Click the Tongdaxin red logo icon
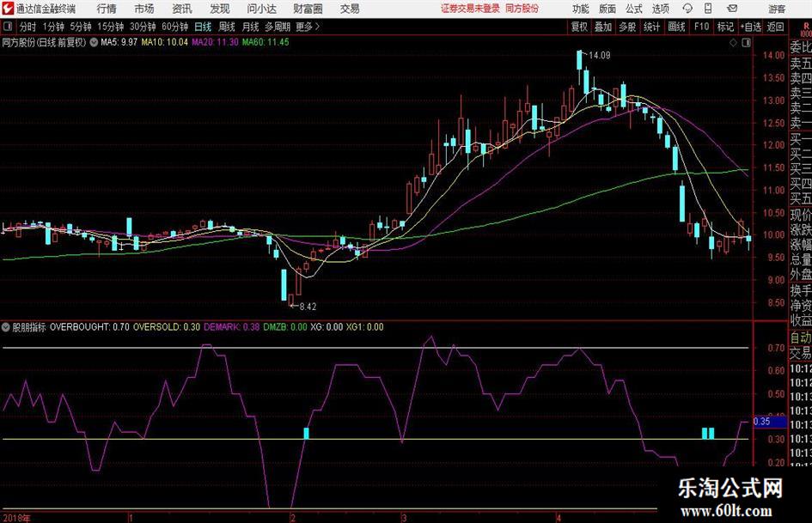 pos(8,9)
